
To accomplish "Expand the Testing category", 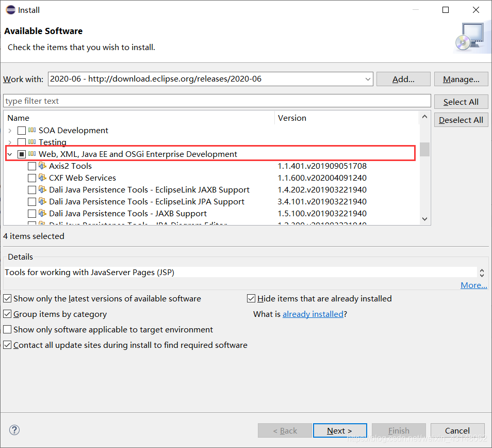I will [x=10, y=142].
